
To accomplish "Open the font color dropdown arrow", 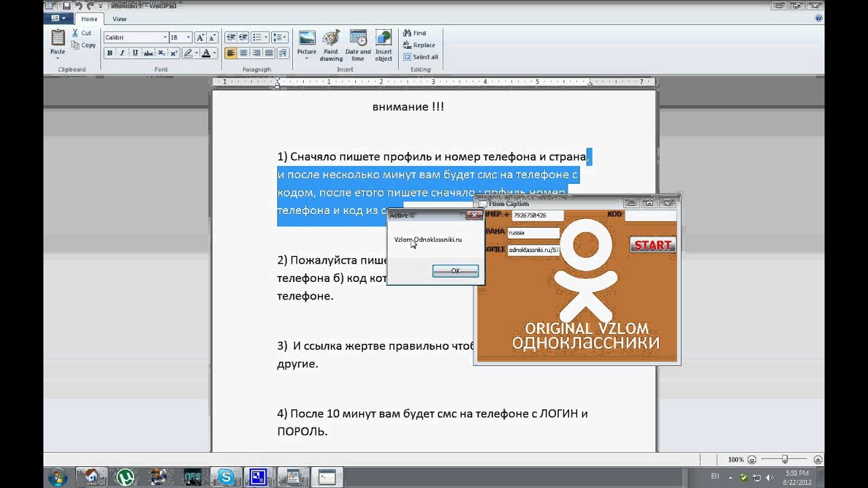I will click(x=215, y=53).
